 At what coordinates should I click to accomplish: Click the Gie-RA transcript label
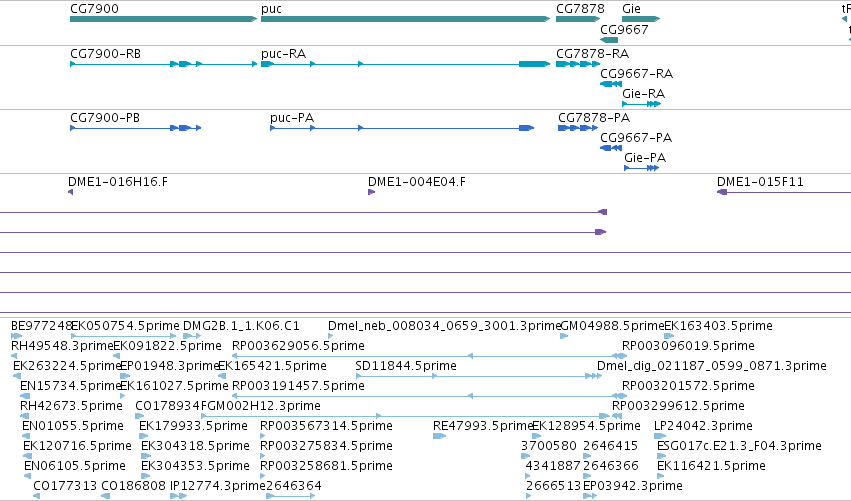(x=643, y=93)
